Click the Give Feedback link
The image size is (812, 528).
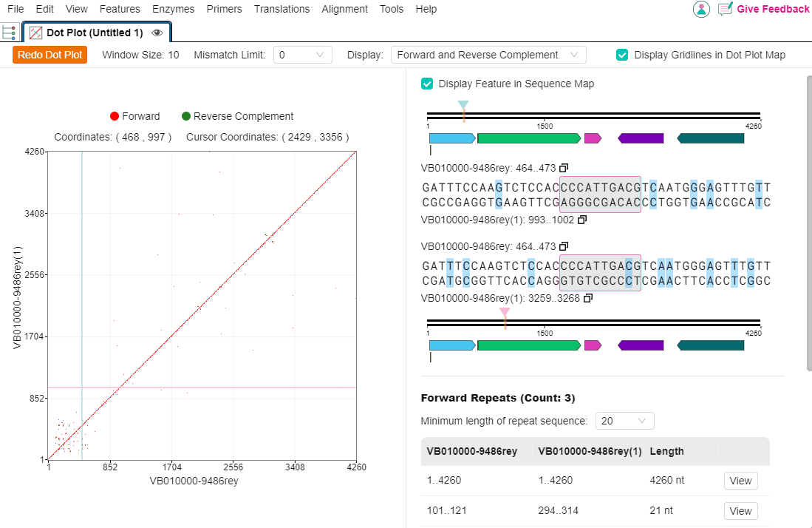pyautogui.click(x=773, y=9)
